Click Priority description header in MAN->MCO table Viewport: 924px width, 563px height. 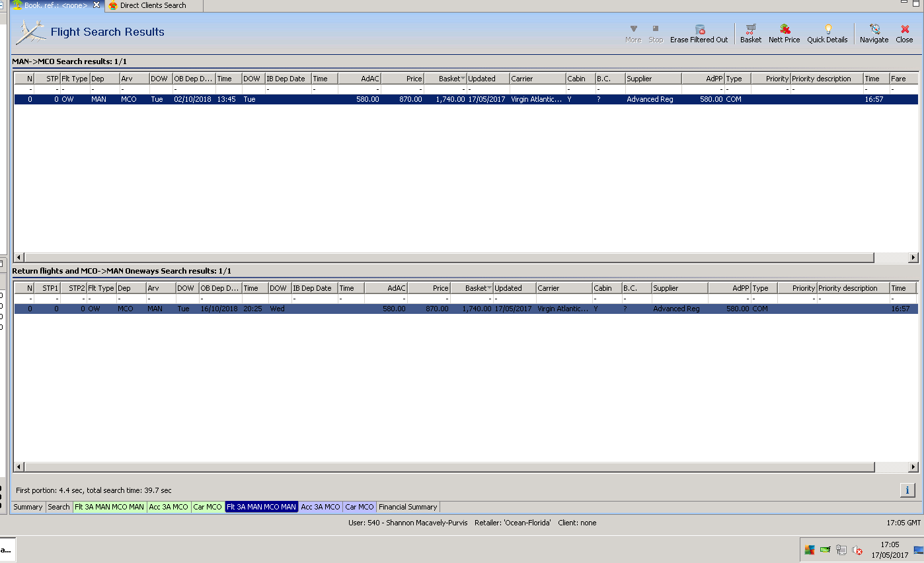(x=826, y=79)
